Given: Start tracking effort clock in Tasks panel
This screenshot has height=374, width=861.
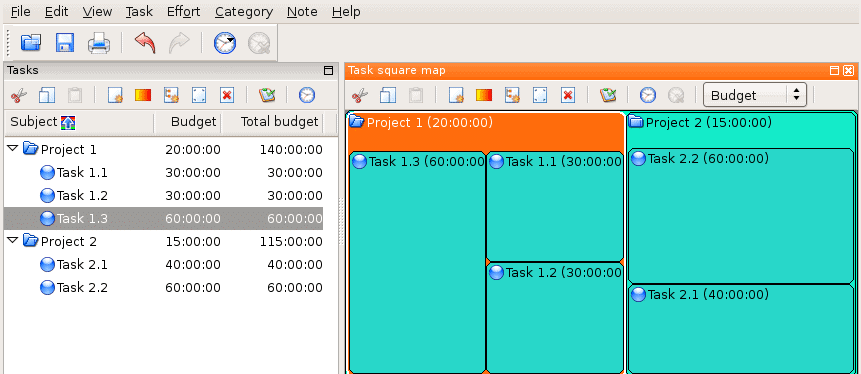Looking at the screenshot, I should 307,96.
